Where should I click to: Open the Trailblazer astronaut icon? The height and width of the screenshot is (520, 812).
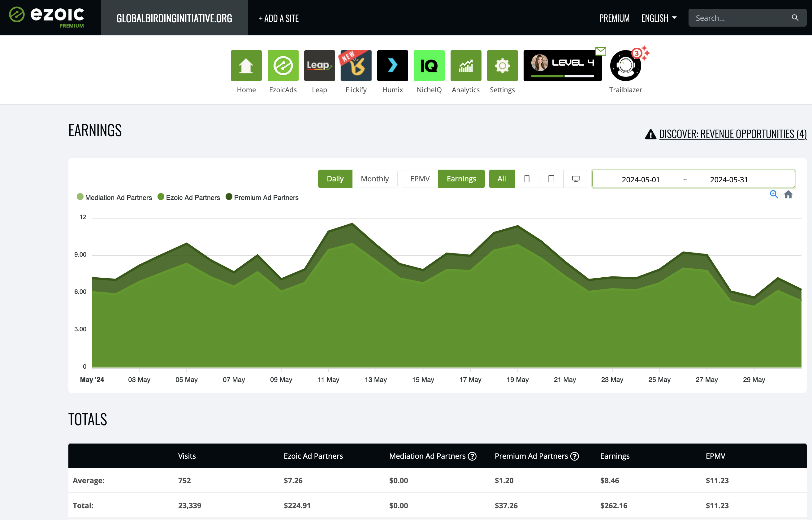click(x=625, y=66)
